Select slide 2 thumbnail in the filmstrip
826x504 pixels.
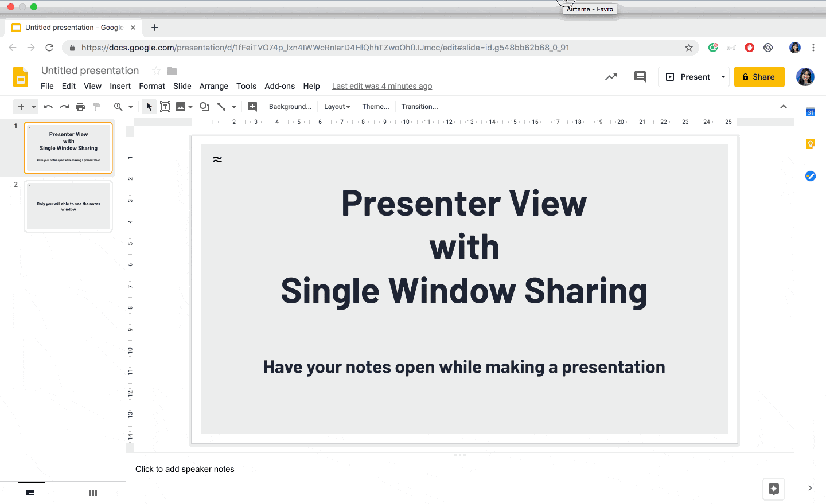pos(68,206)
